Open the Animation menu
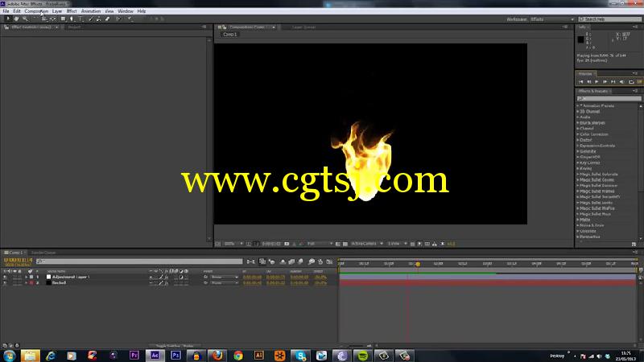 [x=91, y=11]
